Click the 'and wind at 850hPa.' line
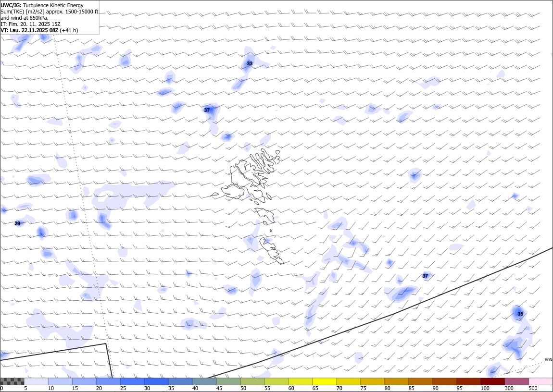Screen dimensions: 553x392 click(x=25, y=18)
